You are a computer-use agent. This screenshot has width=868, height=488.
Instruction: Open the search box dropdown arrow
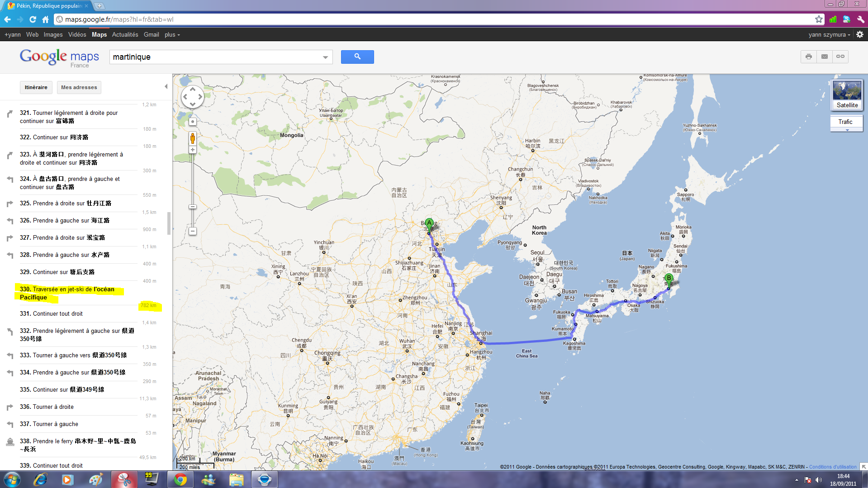point(325,57)
